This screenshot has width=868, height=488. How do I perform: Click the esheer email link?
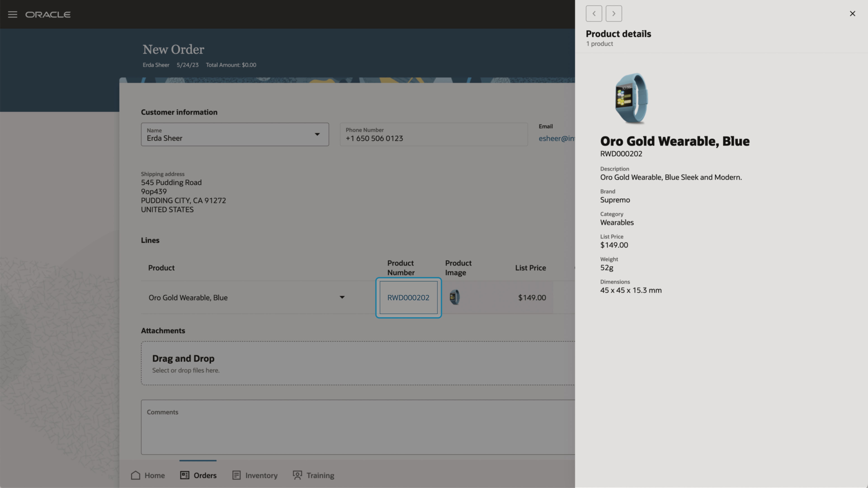point(556,138)
